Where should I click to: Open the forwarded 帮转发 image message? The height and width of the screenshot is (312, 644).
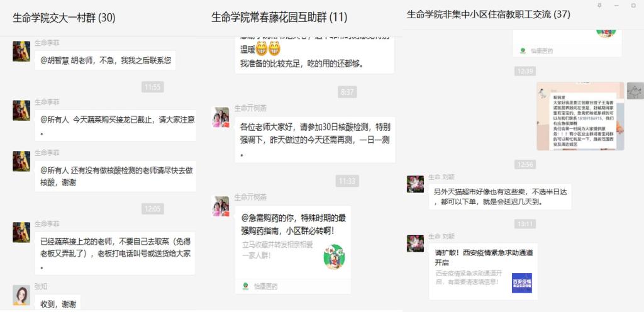pos(580,116)
